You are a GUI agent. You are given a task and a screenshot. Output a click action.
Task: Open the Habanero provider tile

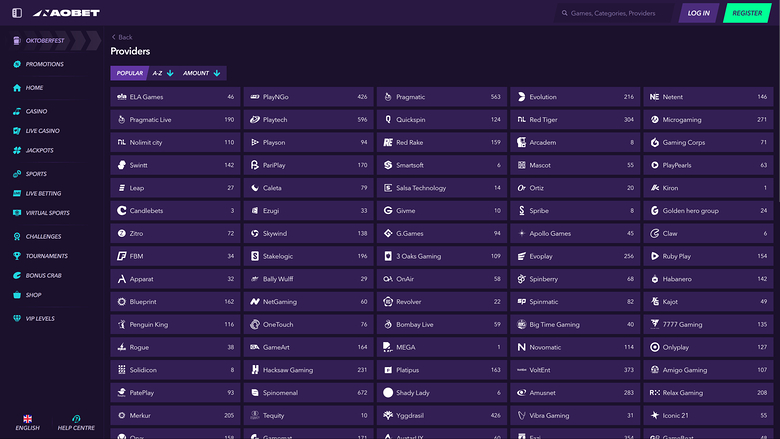pyautogui.click(x=708, y=279)
